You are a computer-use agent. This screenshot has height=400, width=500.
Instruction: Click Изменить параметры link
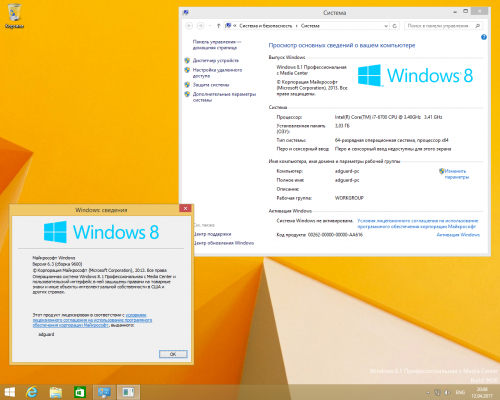coord(457,174)
